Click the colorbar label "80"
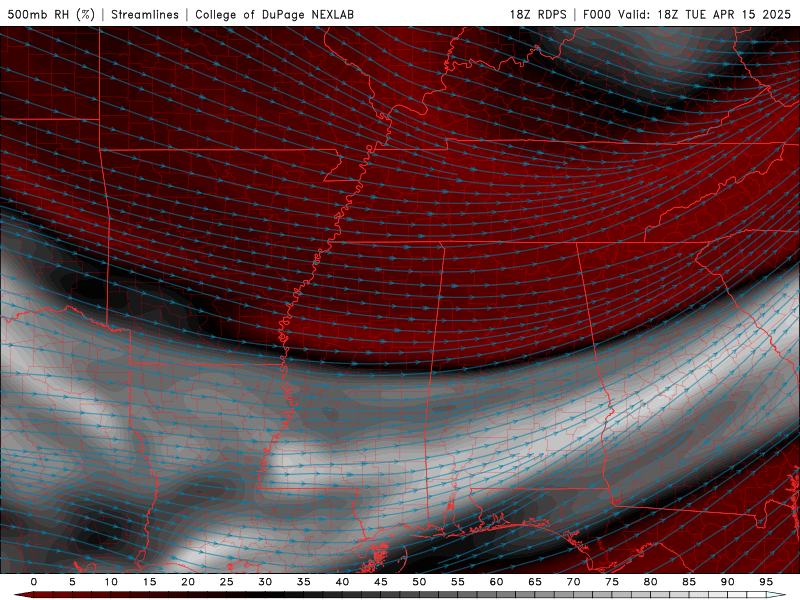 pyautogui.click(x=651, y=582)
